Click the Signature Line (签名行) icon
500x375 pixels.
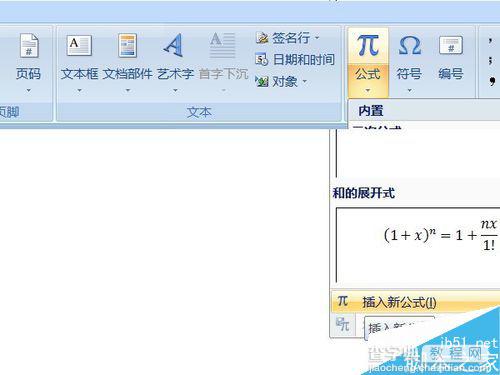(262, 38)
